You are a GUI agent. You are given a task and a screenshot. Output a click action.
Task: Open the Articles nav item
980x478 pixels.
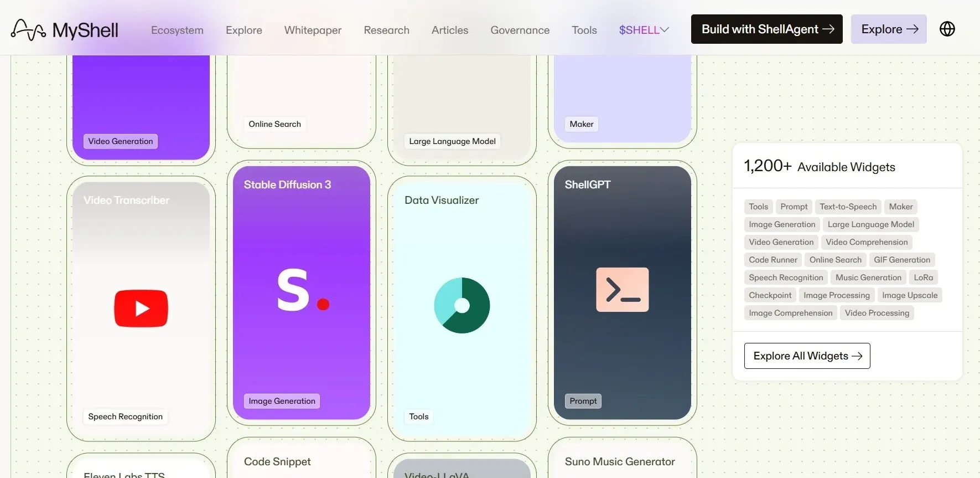450,30
